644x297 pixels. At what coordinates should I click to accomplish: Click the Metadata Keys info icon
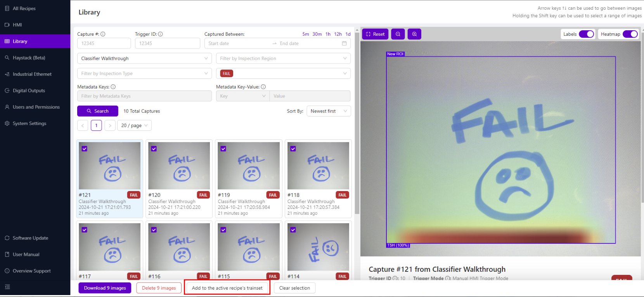point(113,87)
